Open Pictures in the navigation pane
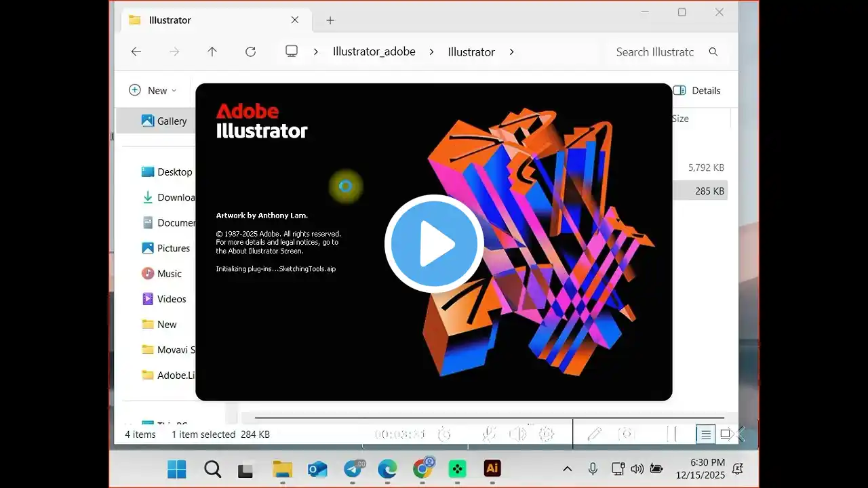Viewport: 868px width, 488px height. 166,248
